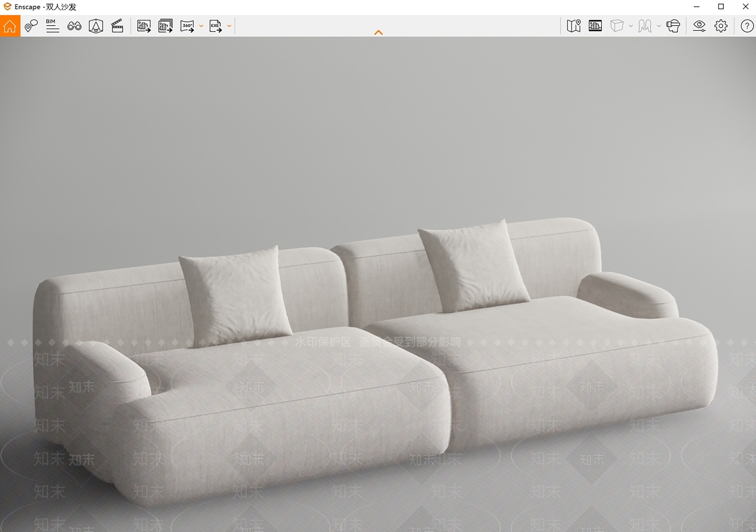Viewport: 756px width, 532px height.
Task: Open visual settings eye slider icon
Action: [x=699, y=26]
